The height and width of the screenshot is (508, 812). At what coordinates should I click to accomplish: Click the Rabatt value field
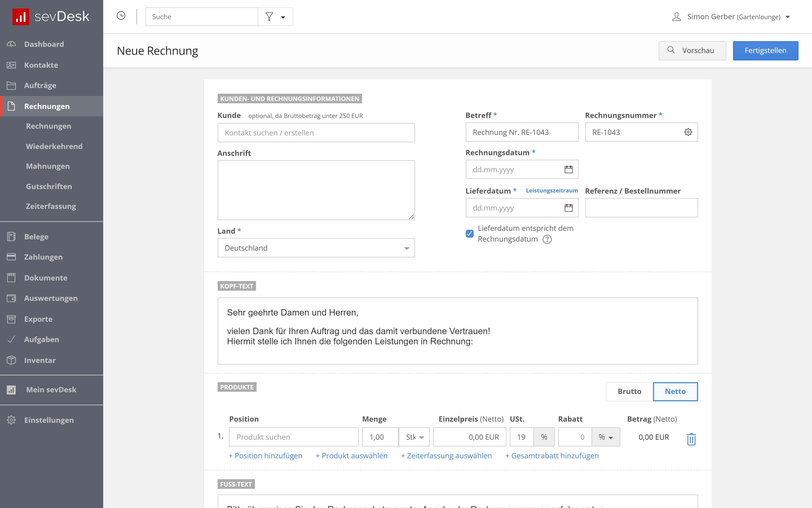[x=575, y=437]
